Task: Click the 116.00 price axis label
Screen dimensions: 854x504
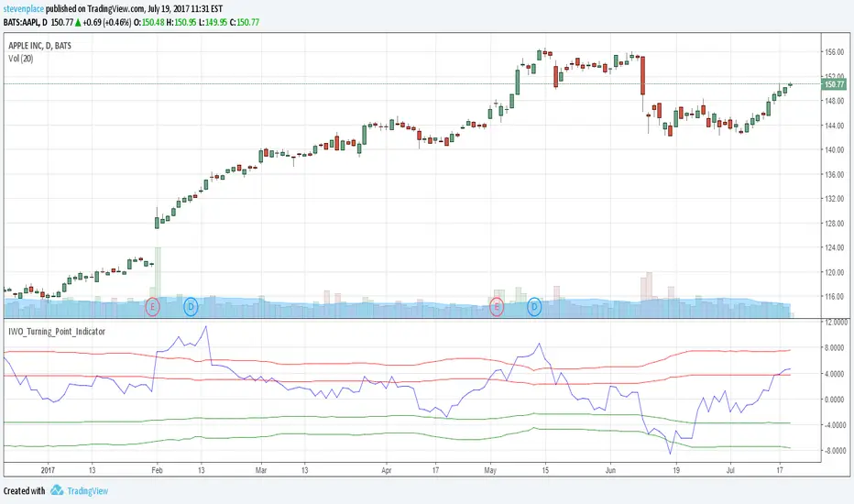Action: point(835,297)
